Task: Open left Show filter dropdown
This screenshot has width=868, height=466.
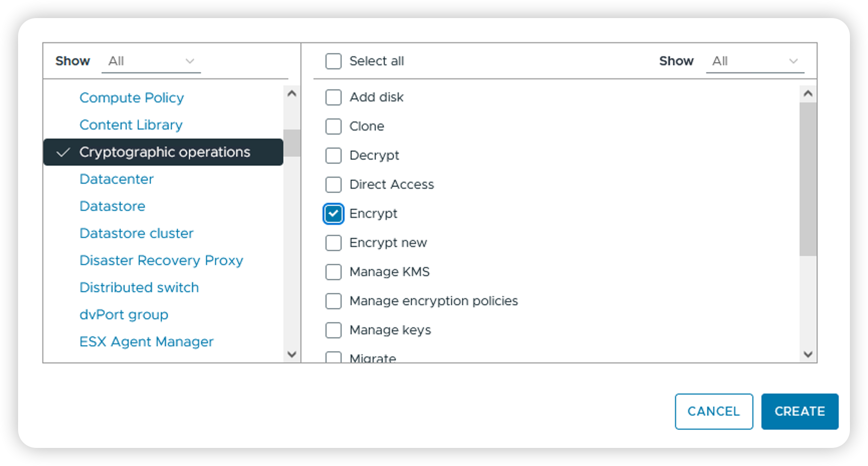Action: click(151, 61)
